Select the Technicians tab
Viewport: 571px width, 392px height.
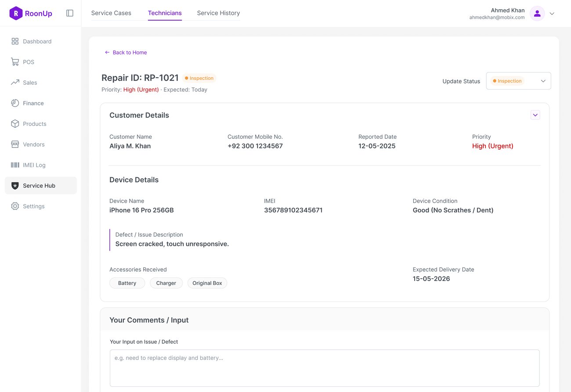(x=165, y=13)
